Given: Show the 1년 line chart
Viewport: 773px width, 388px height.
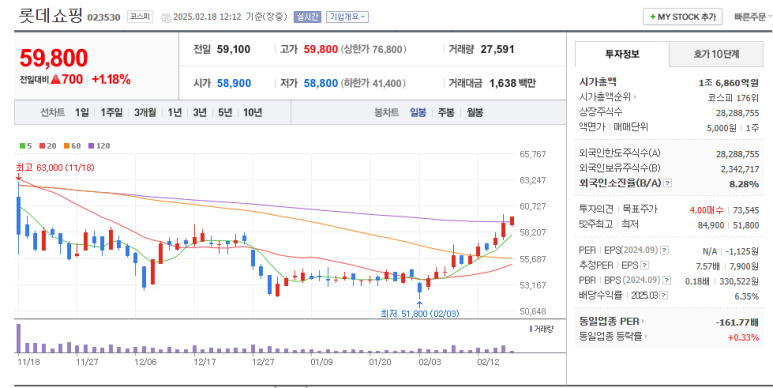Looking at the screenshot, I should tap(175, 112).
